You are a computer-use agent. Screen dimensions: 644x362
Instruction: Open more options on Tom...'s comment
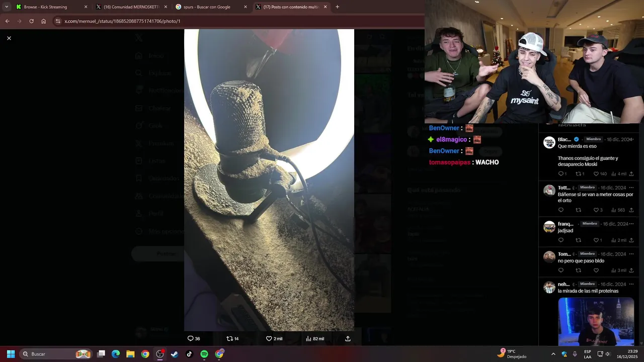631,254
